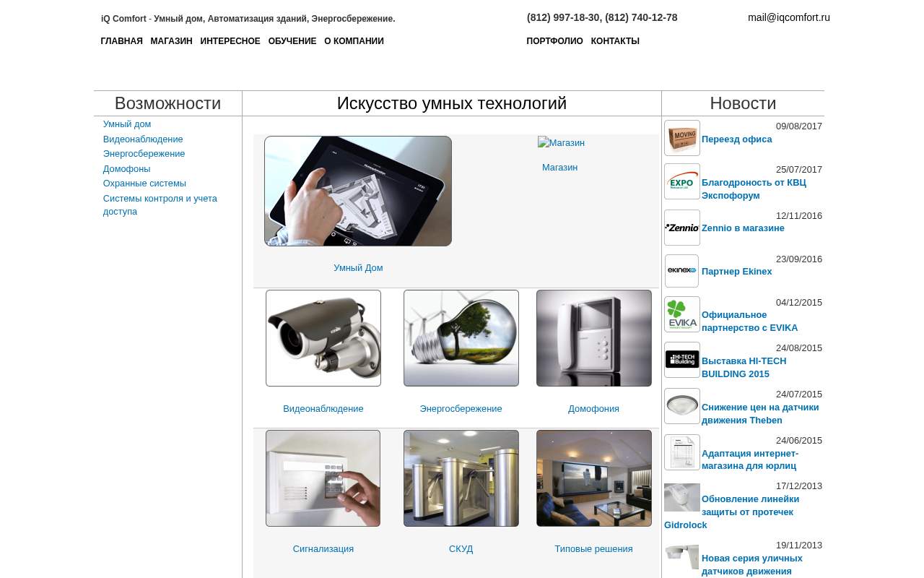The width and height of the screenshot is (924, 578).
Task: Open Снижение цен на датчики движения Theben
Action: tap(760, 414)
